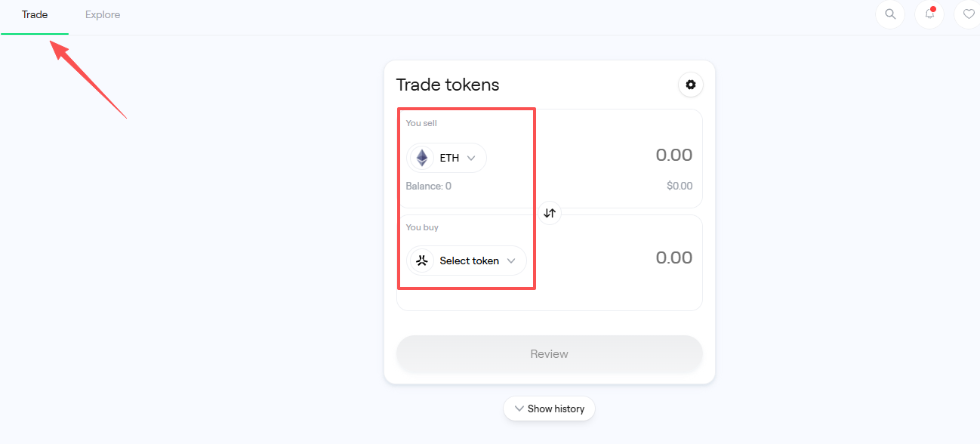Switch to the Trade tab
This screenshot has height=444, width=980.
point(35,15)
